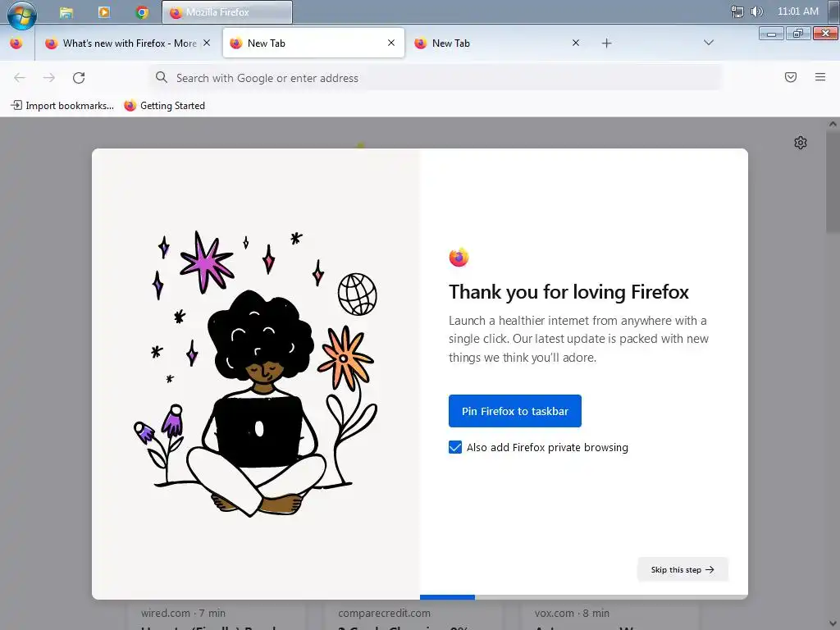Close the What's new with Firefox tab

click(207, 43)
